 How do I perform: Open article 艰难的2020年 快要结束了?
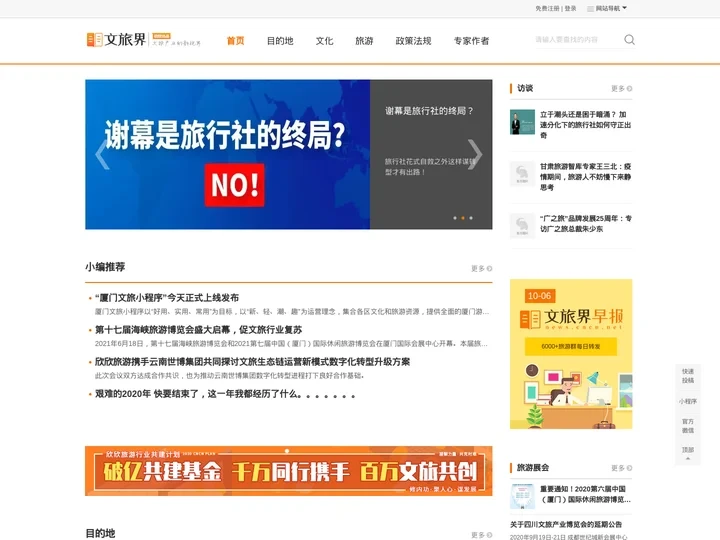coord(225,394)
